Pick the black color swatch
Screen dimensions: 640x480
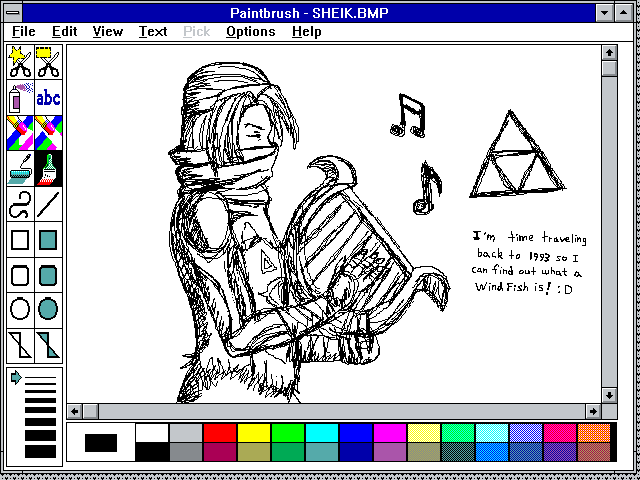click(152, 452)
